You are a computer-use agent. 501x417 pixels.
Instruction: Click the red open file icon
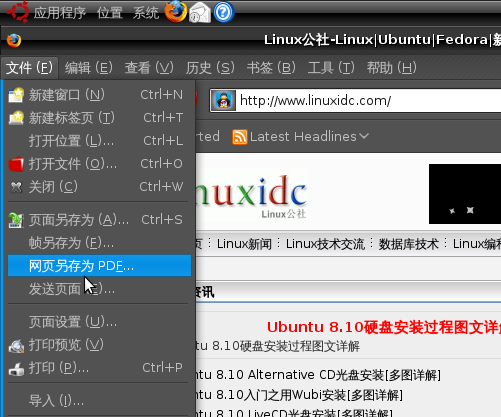(x=16, y=164)
